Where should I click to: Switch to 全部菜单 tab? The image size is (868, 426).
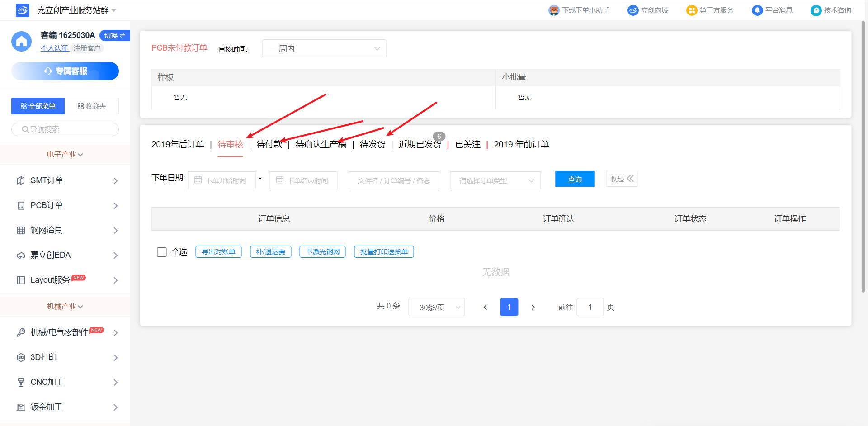[x=38, y=106]
